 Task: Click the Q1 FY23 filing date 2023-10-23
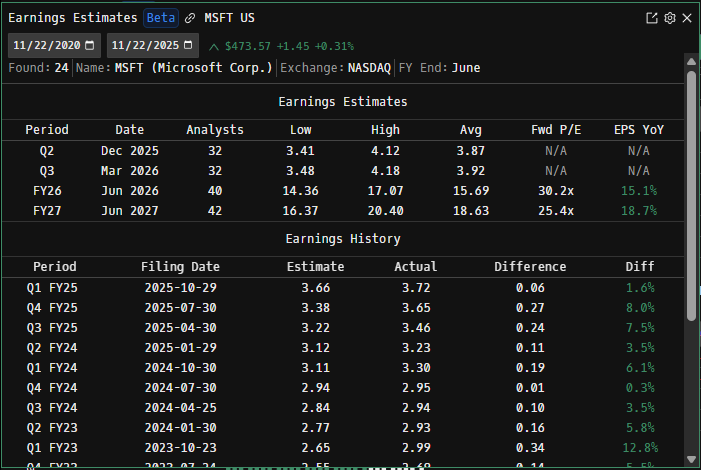pyautogui.click(x=180, y=447)
